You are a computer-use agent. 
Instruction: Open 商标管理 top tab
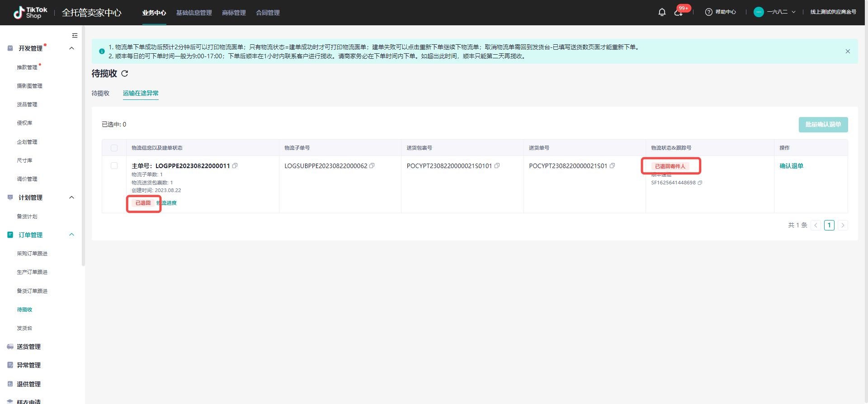234,13
